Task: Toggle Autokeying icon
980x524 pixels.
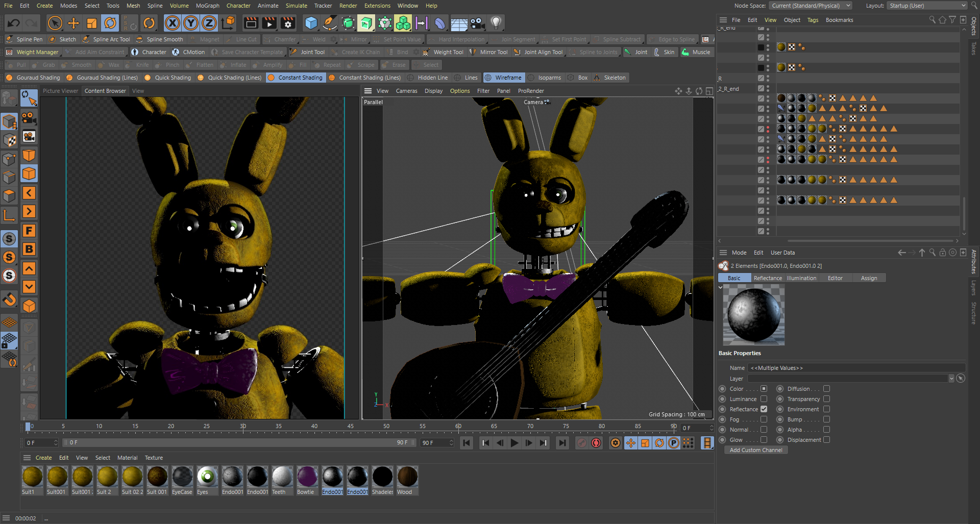Action: (596, 443)
